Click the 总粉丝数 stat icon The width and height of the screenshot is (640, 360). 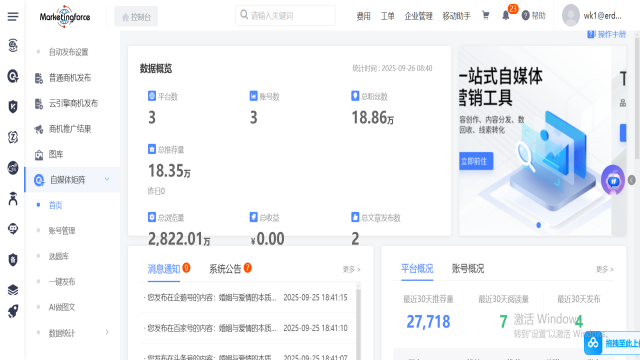(x=355, y=96)
